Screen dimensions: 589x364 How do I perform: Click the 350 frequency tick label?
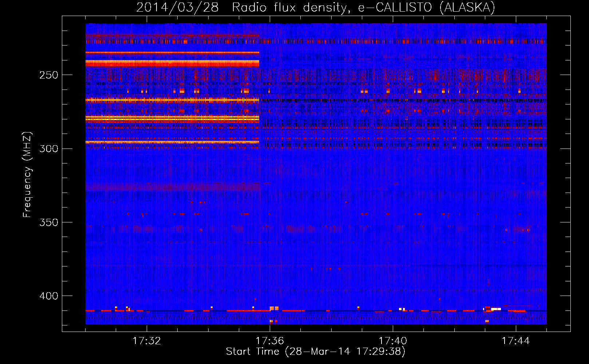pos(49,222)
